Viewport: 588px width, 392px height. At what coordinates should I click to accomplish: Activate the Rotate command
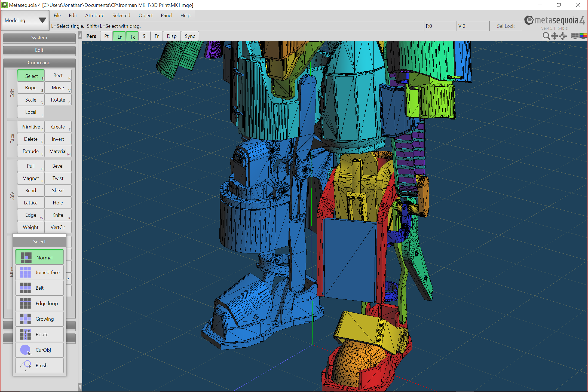[58, 100]
